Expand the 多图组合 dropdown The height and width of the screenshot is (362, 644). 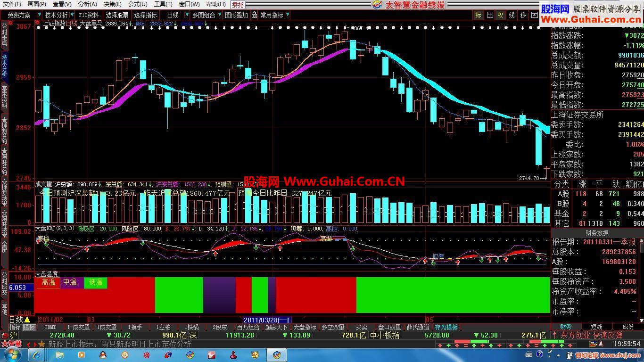[219, 15]
